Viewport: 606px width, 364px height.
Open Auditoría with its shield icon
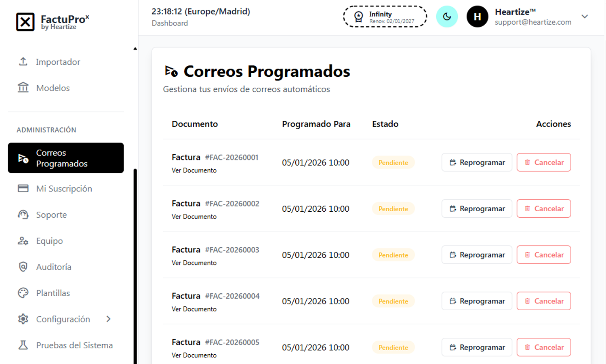click(23, 267)
